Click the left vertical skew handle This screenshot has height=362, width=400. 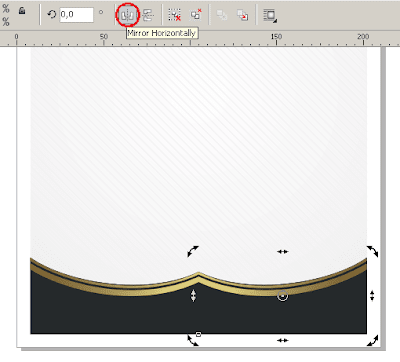[x=193, y=296]
